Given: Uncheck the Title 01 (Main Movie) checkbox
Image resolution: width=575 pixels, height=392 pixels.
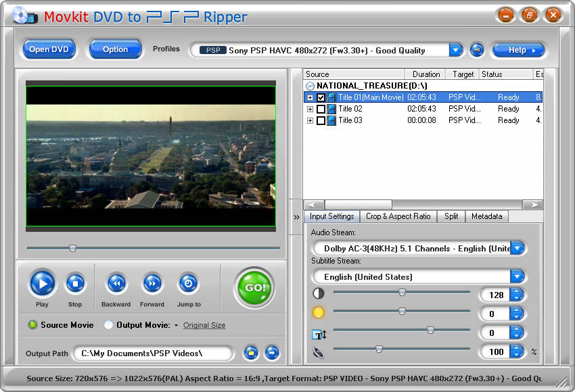Looking at the screenshot, I should coord(321,97).
